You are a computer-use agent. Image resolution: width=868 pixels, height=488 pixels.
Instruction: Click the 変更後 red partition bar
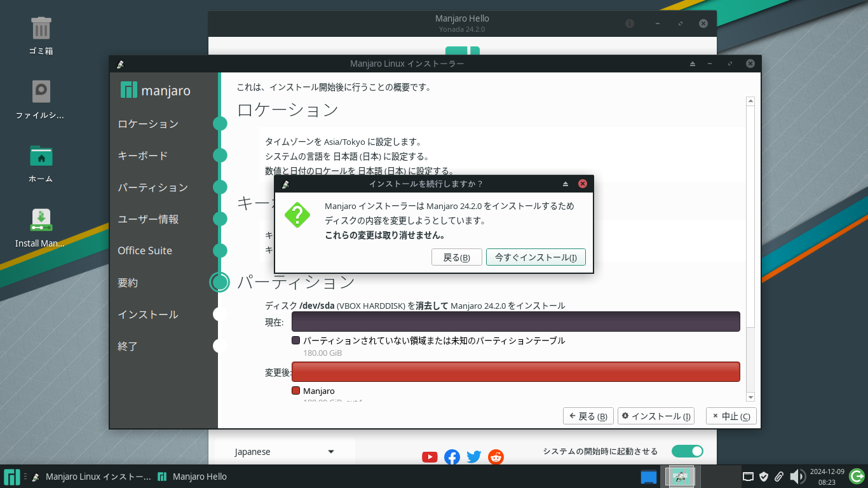(x=516, y=372)
